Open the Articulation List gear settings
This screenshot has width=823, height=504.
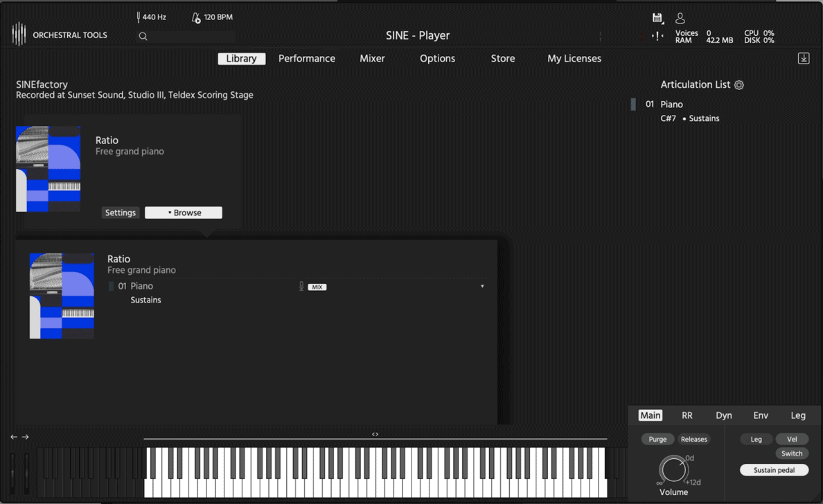tap(739, 85)
